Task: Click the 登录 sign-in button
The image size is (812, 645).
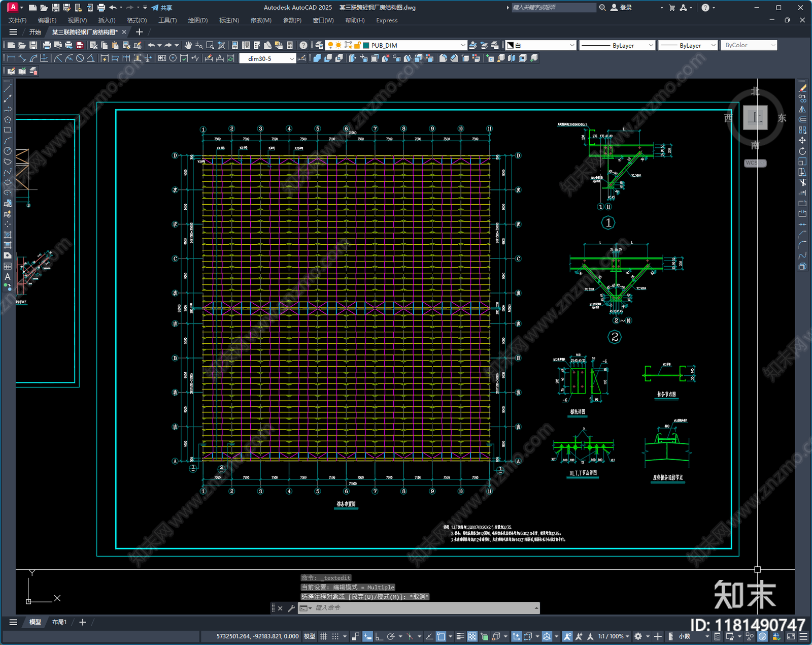Action: [x=621, y=8]
